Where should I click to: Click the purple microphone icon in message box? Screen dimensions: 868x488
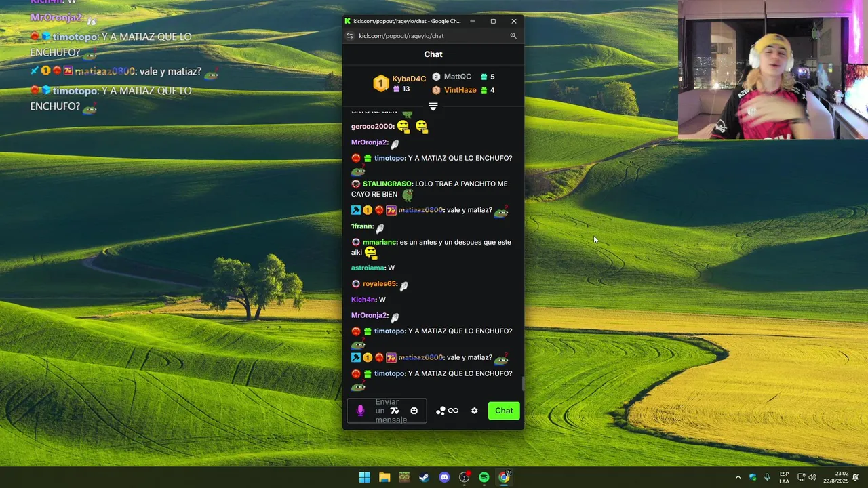pyautogui.click(x=360, y=411)
